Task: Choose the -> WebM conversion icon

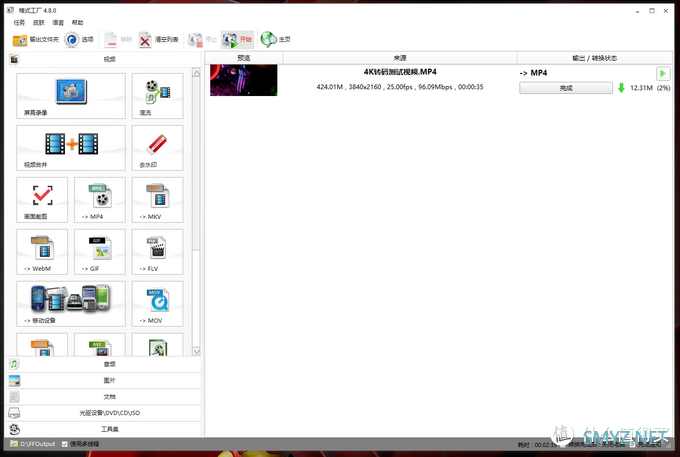Action: coord(42,252)
